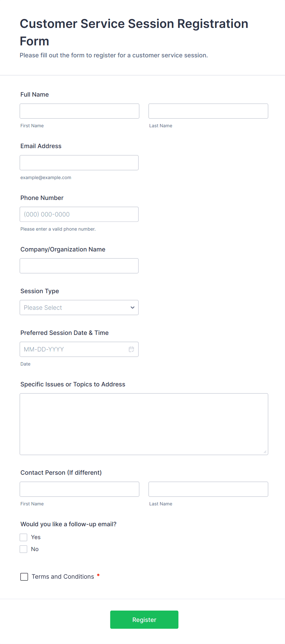
Task: Click the Terms and Conditions label text
Action: pyautogui.click(x=63, y=577)
